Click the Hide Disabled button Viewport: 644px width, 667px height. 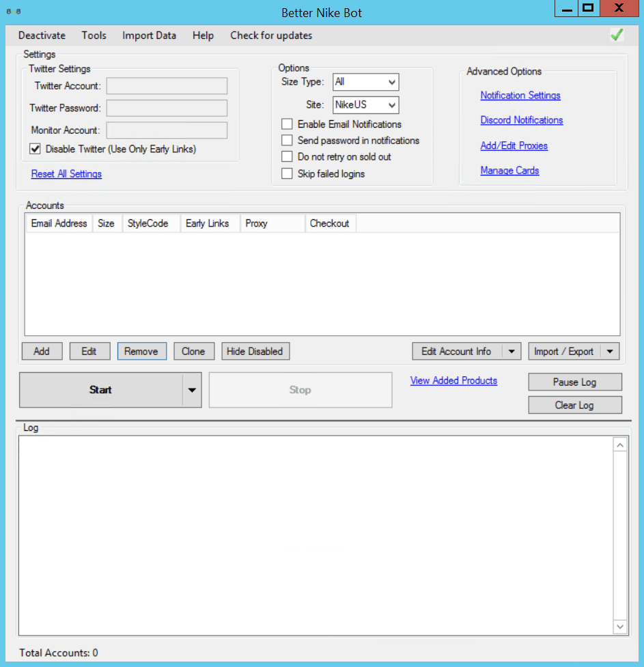tap(255, 352)
